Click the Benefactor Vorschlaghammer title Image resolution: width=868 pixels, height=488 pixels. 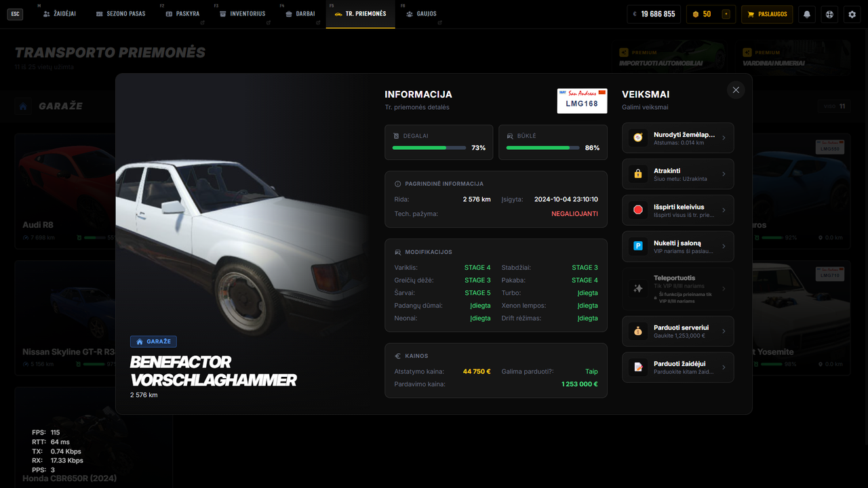[x=213, y=371]
